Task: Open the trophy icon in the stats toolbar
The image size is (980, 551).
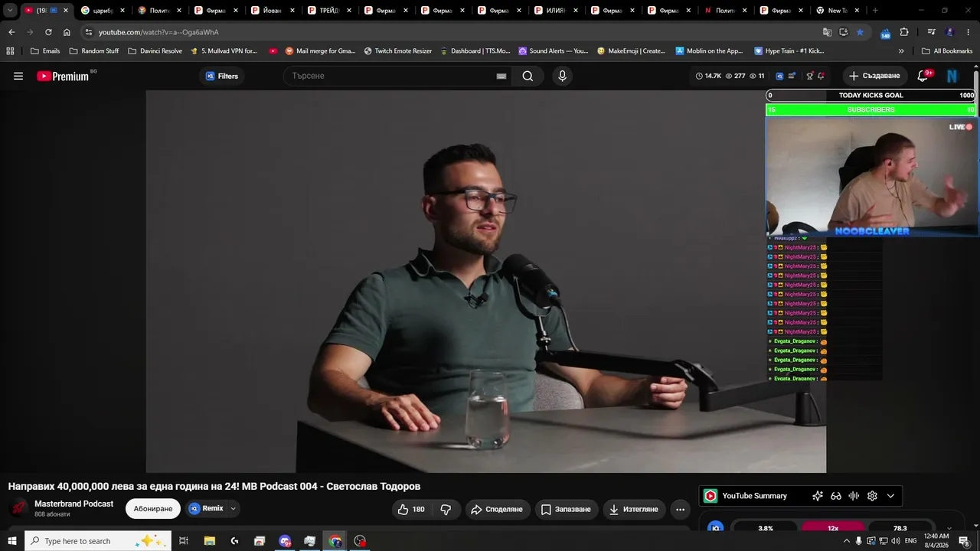Action: (x=809, y=76)
